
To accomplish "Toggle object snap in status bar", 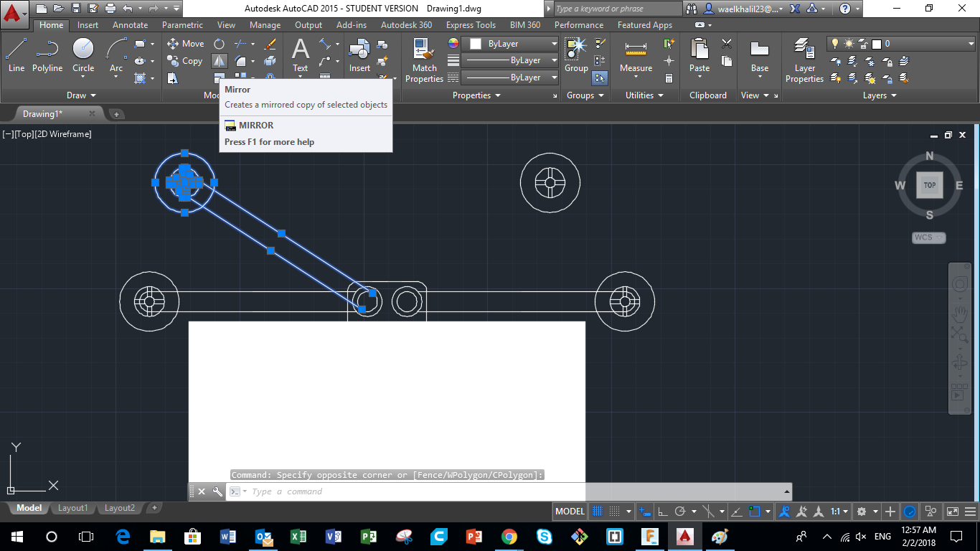I will 755,512.
